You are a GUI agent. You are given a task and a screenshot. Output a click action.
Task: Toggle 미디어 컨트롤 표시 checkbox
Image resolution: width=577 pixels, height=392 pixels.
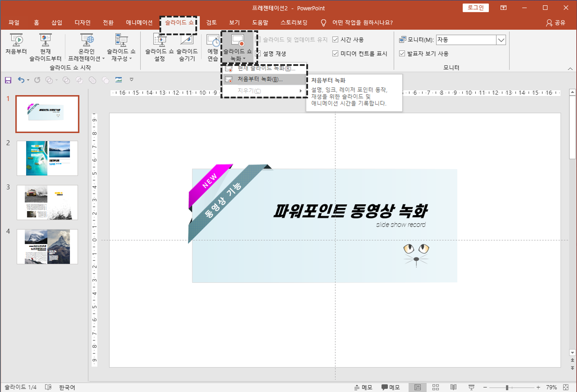[x=335, y=53]
